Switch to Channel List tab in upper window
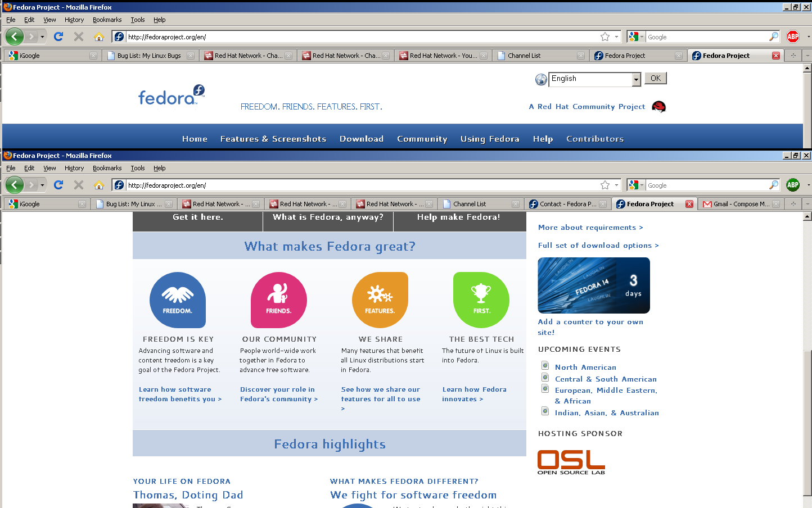The height and width of the screenshot is (508, 812). (540, 56)
